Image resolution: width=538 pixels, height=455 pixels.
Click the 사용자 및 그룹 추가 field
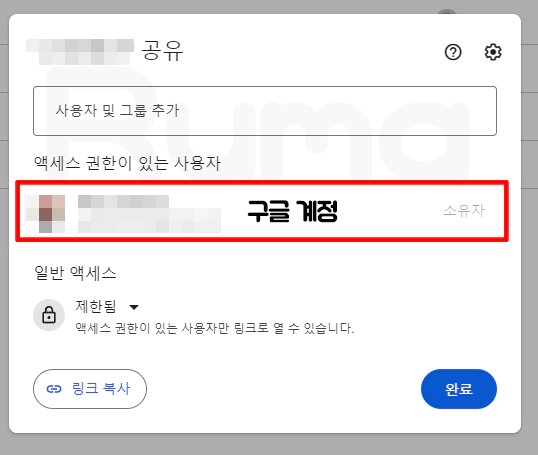(265, 111)
